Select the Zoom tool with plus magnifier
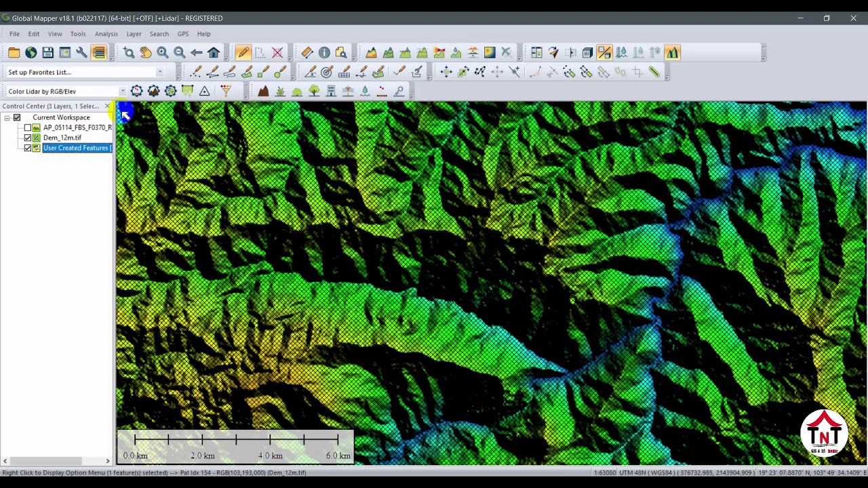 coord(129,53)
